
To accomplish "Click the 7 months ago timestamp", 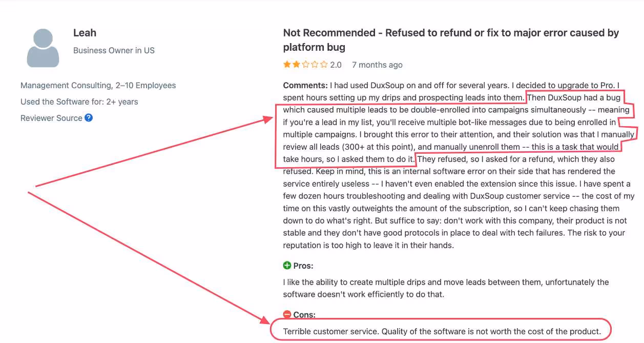I will (377, 65).
